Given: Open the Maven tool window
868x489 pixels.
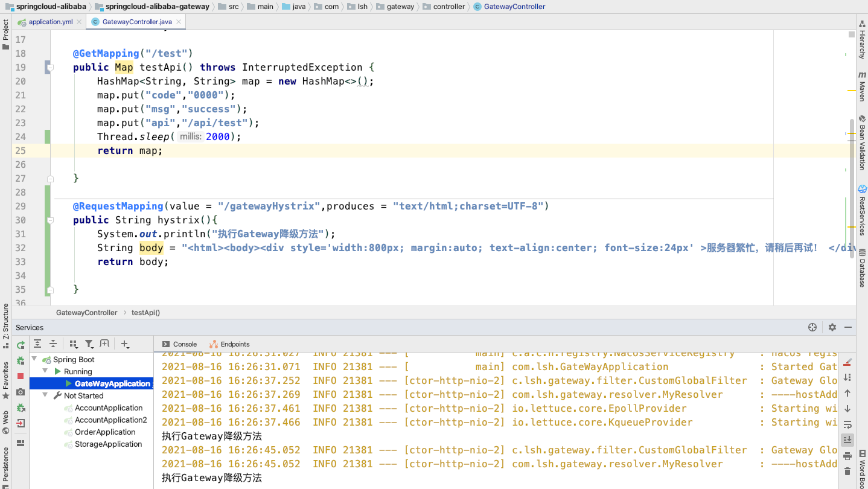Looking at the screenshot, I should tap(861, 83).
